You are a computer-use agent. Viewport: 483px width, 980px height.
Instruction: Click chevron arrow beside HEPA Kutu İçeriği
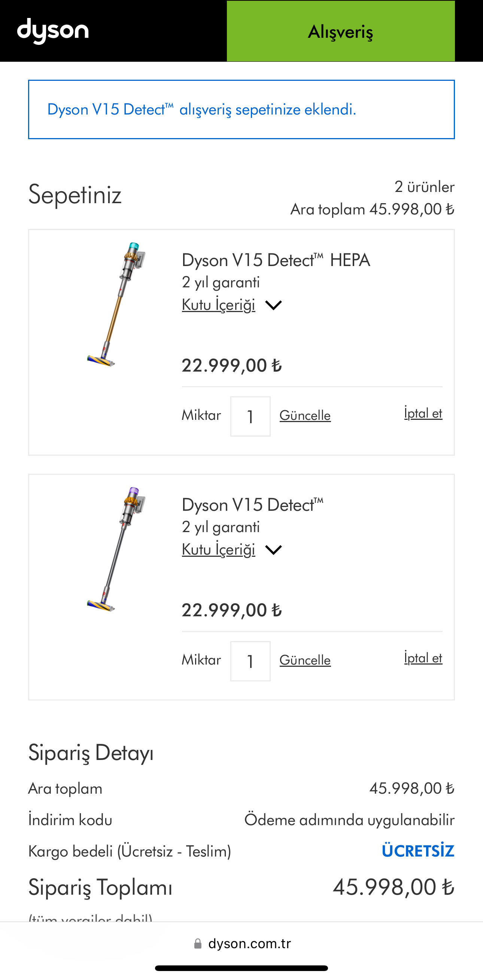(x=273, y=305)
